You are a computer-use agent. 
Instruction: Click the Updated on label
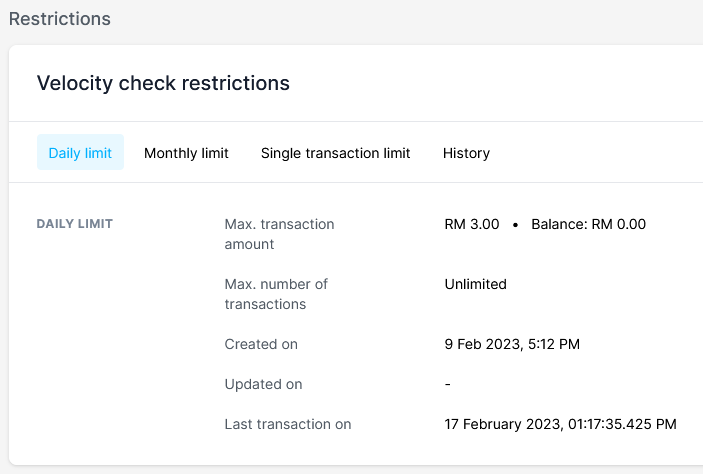pyautogui.click(x=263, y=384)
